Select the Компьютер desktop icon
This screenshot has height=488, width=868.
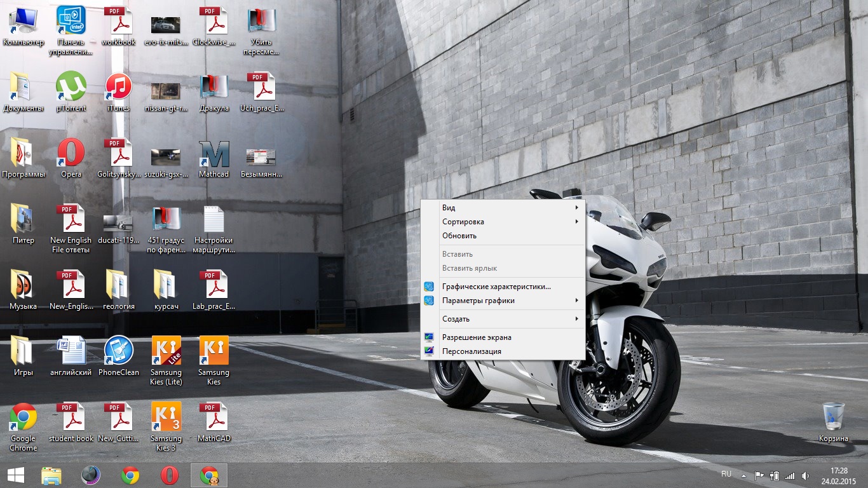(x=24, y=27)
